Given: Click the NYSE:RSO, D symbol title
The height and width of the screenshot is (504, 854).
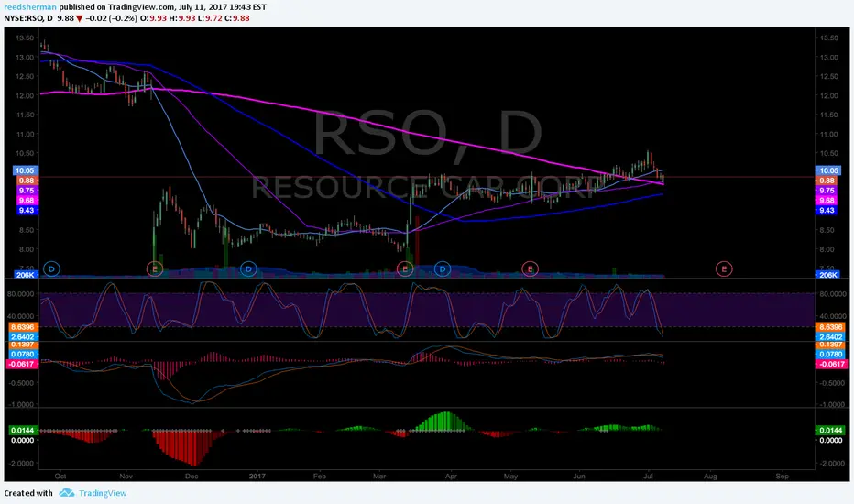Looking at the screenshot, I should pos(28,18).
